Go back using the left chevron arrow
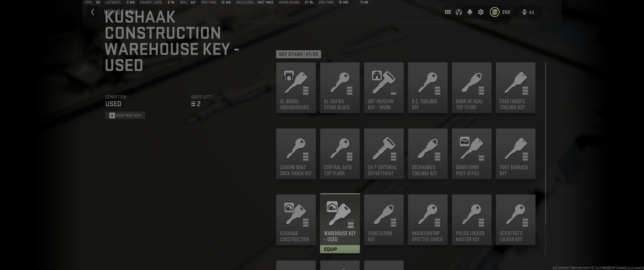 (92, 12)
